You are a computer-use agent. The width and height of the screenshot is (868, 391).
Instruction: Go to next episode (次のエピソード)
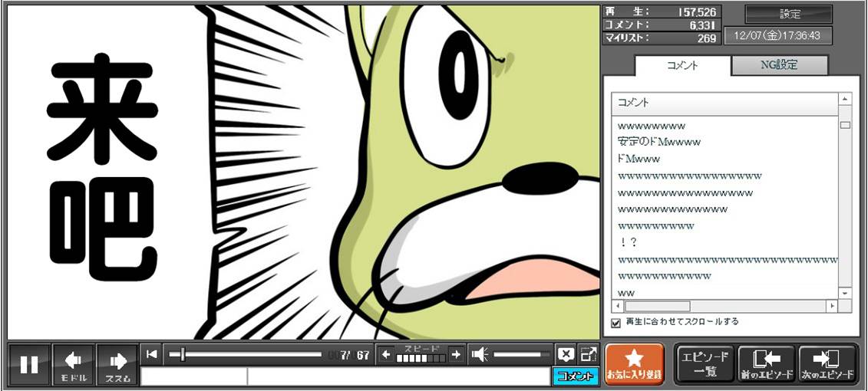tap(827, 364)
